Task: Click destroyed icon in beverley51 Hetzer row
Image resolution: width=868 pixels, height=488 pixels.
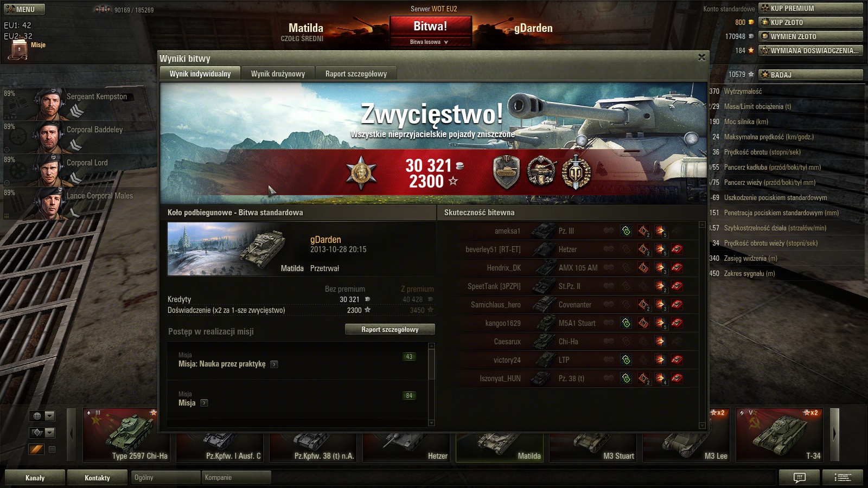Action: pyautogui.click(x=676, y=249)
